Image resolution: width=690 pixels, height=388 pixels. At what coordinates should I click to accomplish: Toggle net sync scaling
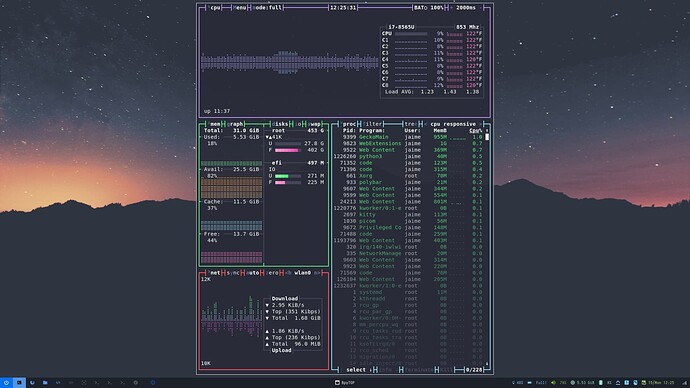click(x=233, y=273)
